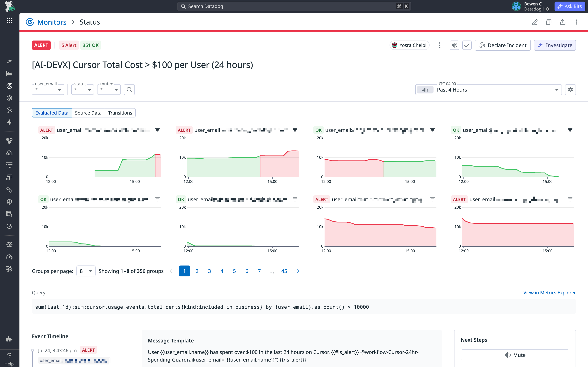Click the monitor query text
Screen dimensions: 588x367
coord(202,307)
